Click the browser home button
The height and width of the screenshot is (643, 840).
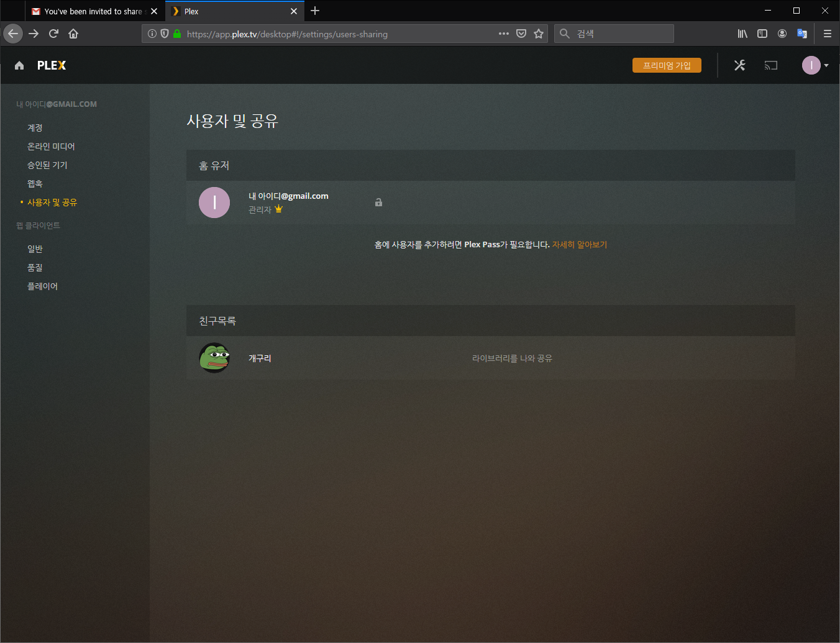(x=73, y=34)
